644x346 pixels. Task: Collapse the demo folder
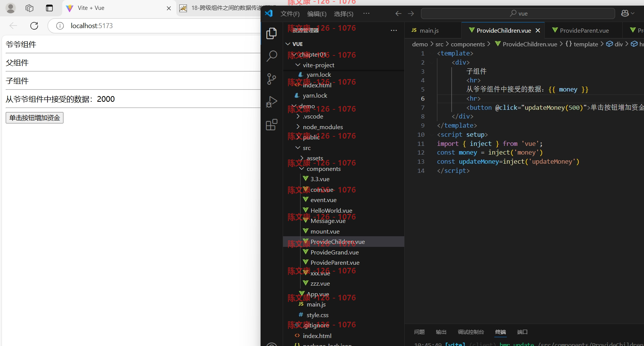click(x=294, y=106)
